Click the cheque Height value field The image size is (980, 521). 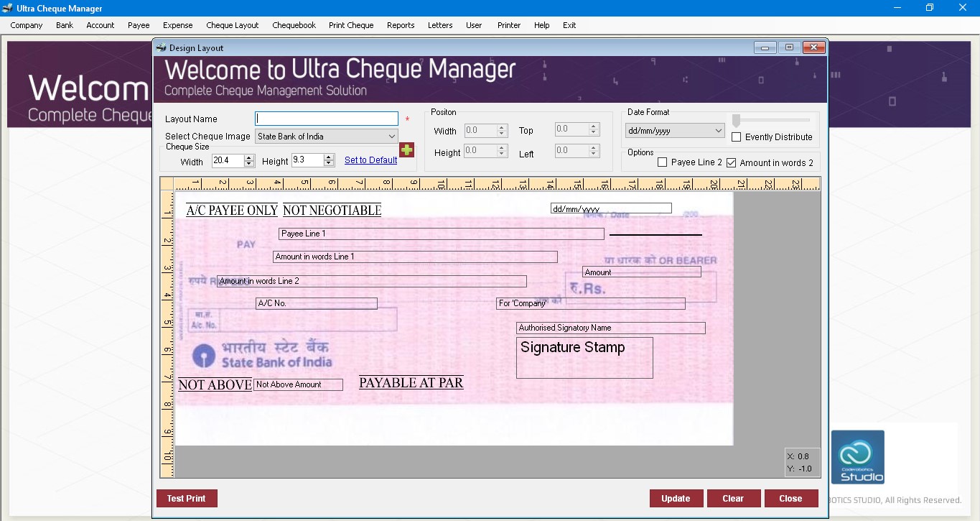(x=308, y=161)
